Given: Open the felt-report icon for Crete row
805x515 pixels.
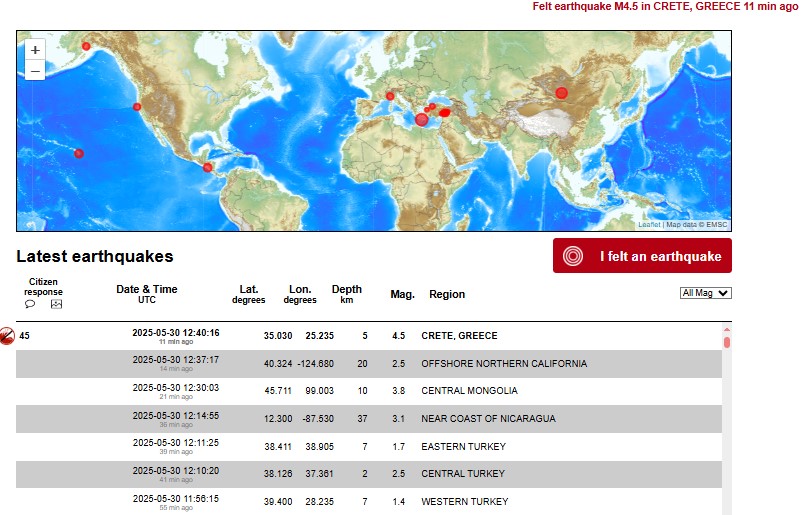Looking at the screenshot, I should click(7, 336).
